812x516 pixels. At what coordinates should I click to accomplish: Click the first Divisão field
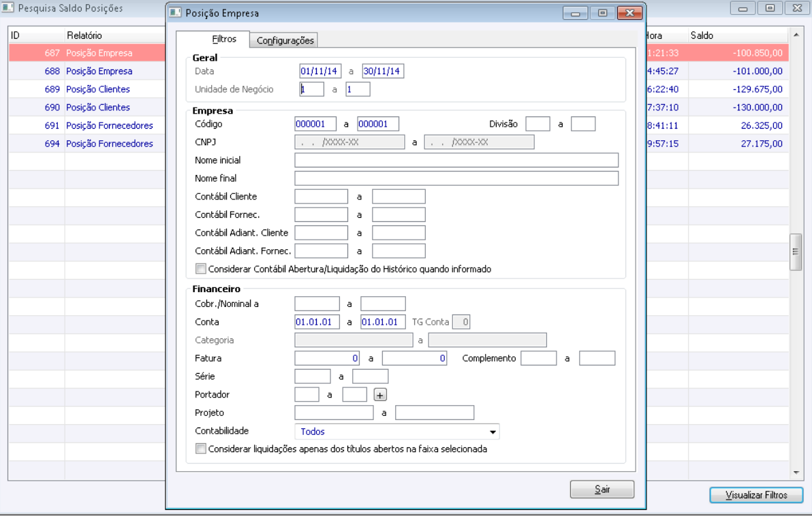point(537,124)
